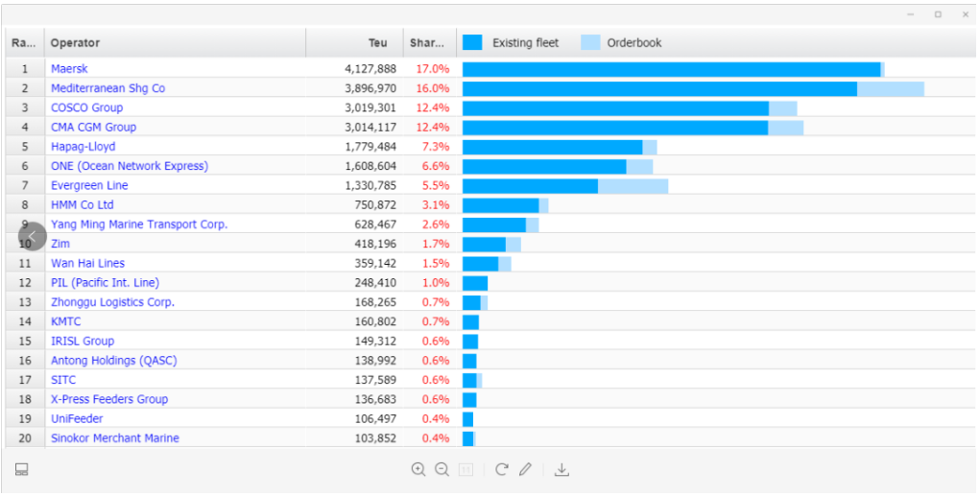Open the UniFeeder link
980x496 pixels.
point(77,418)
